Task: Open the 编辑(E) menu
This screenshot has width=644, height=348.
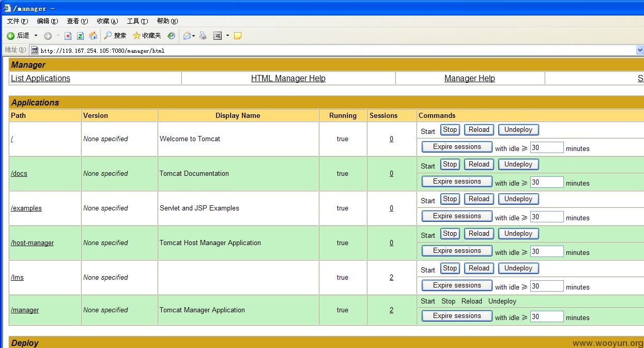Action: tap(48, 21)
